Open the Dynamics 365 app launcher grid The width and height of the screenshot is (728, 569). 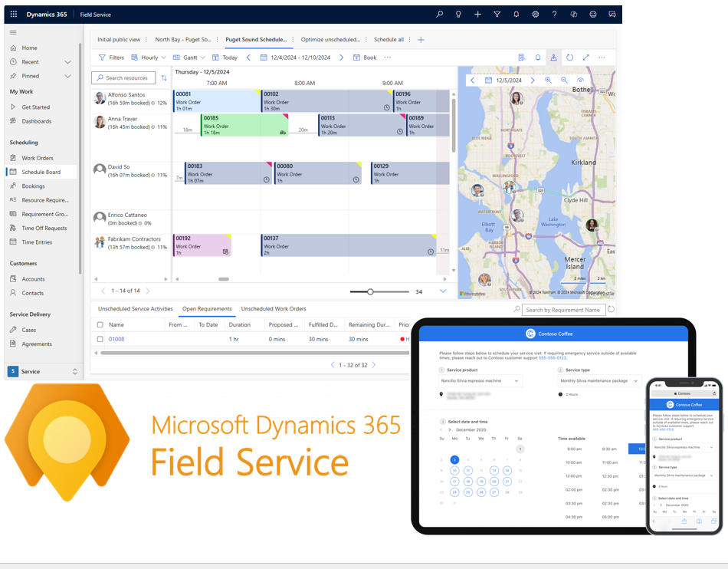[14, 15]
